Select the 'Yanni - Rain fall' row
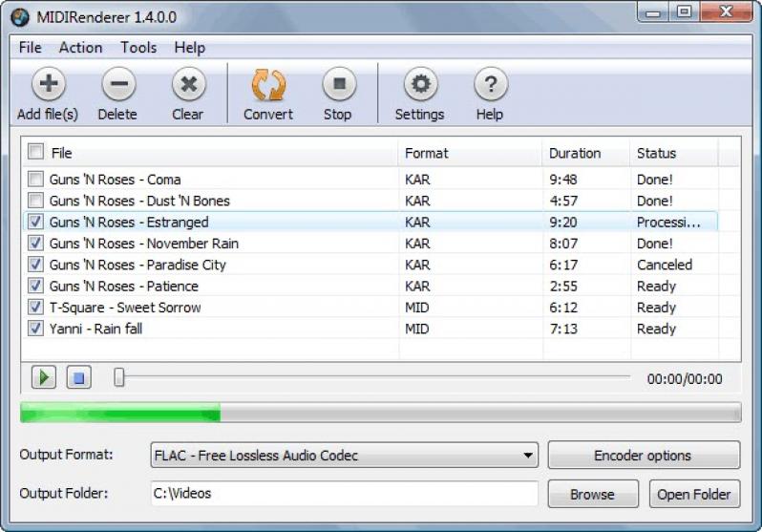 370,329
